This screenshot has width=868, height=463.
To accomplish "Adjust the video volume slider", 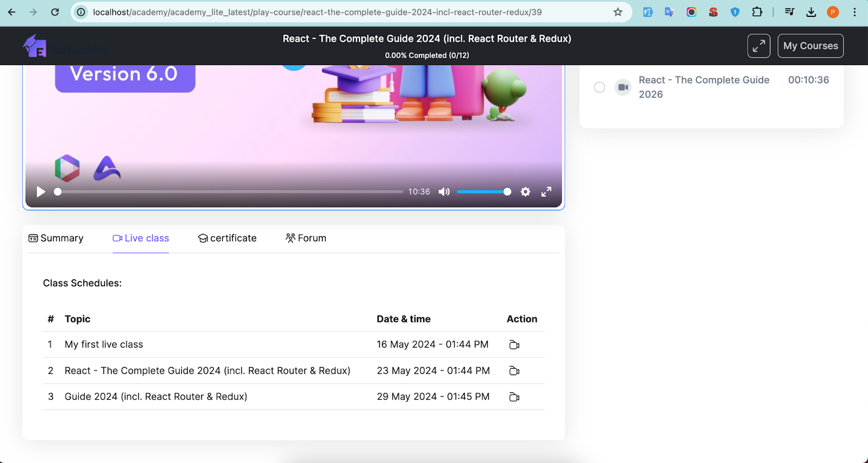I will pyautogui.click(x=483, y=192).
